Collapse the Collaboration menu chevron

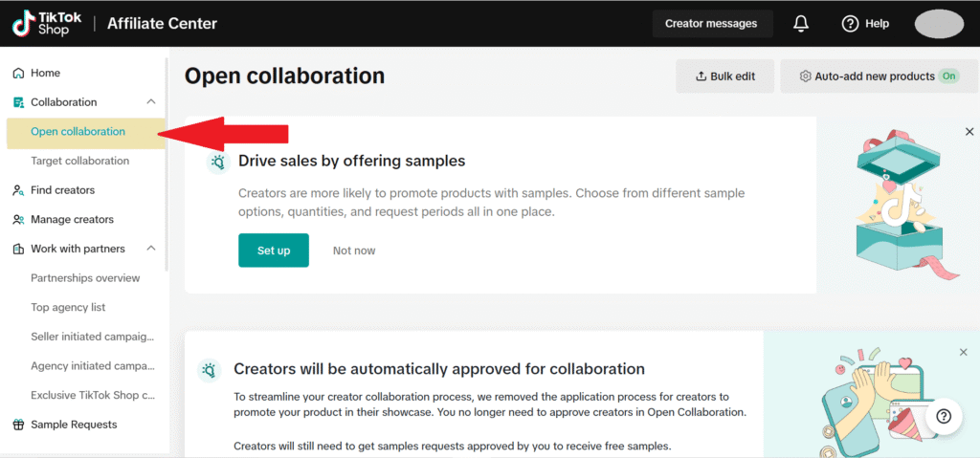[x=150, y=102]
